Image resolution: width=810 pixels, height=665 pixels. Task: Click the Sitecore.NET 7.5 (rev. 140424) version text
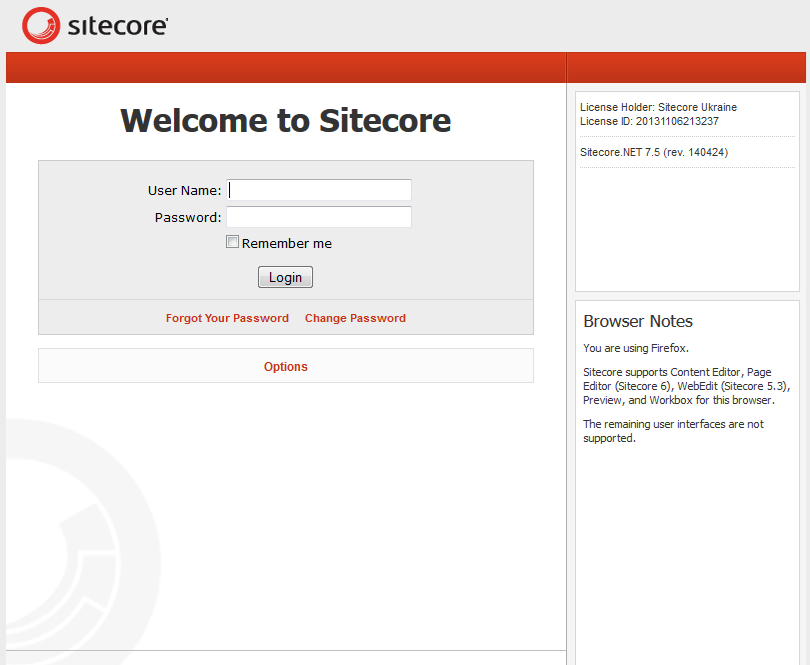click(654, 152)
